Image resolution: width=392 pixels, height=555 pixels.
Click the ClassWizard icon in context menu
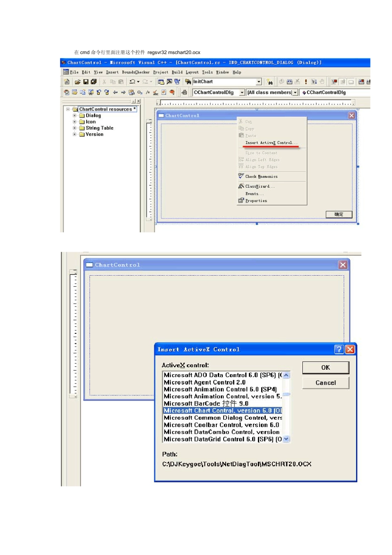click(x=241, y=186)
